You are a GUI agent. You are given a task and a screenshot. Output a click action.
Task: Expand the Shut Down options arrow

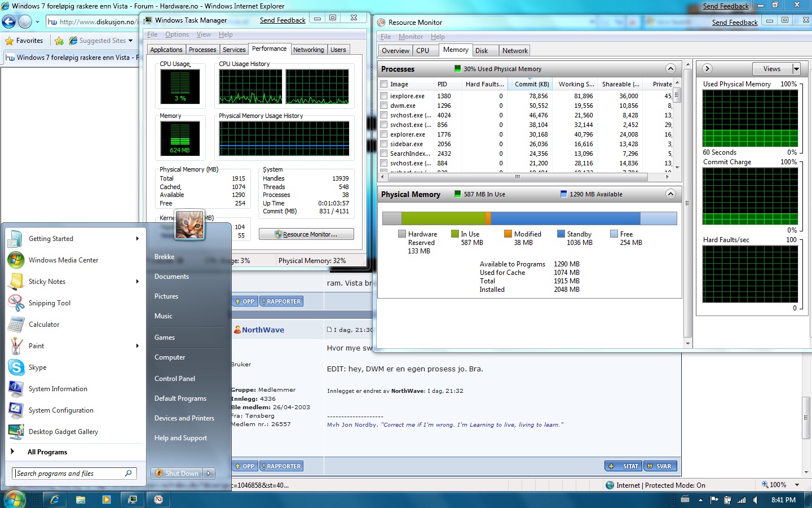tap(209, 474)
